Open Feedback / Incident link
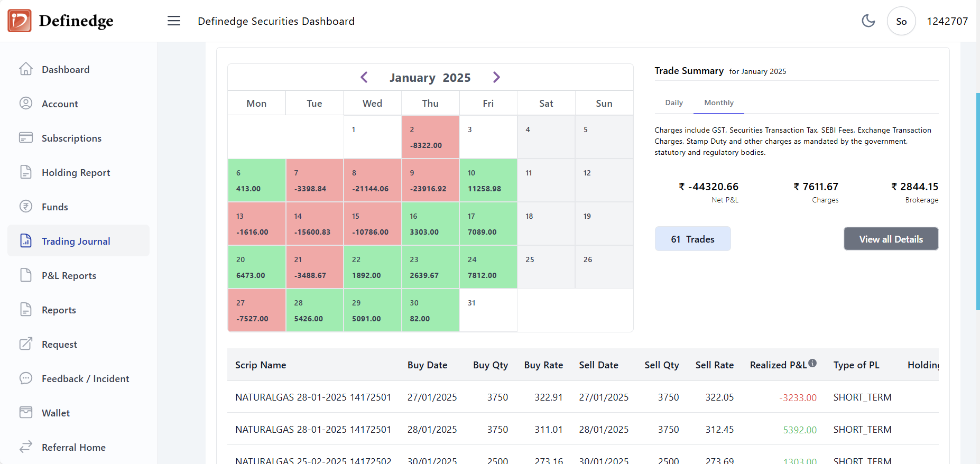 tap(78, 378)
